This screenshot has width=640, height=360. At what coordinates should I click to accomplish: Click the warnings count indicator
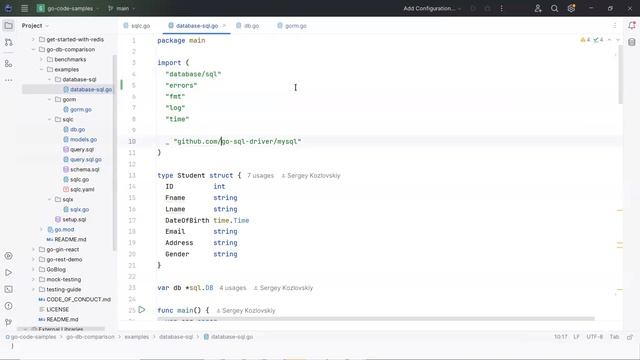coord(585,40)
